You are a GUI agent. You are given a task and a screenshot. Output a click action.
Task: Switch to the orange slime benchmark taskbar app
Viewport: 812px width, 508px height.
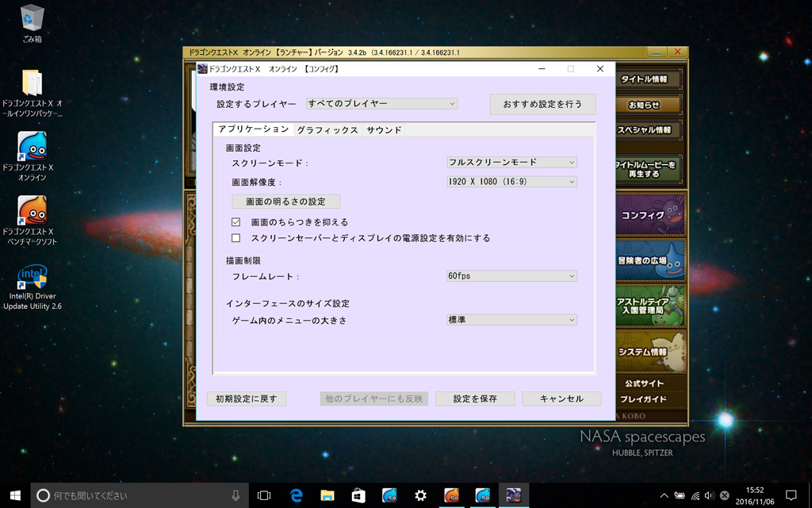click(451, 495)
